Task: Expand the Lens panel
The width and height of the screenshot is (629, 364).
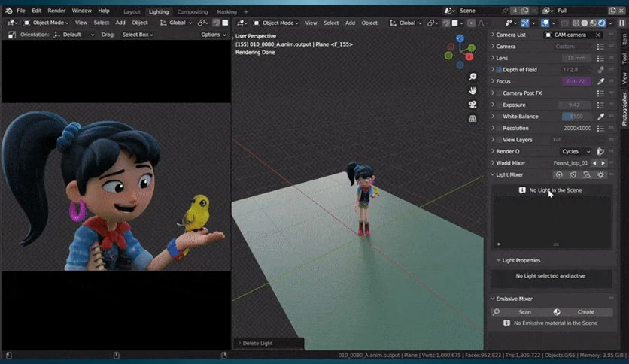Action: coord(493,58)
